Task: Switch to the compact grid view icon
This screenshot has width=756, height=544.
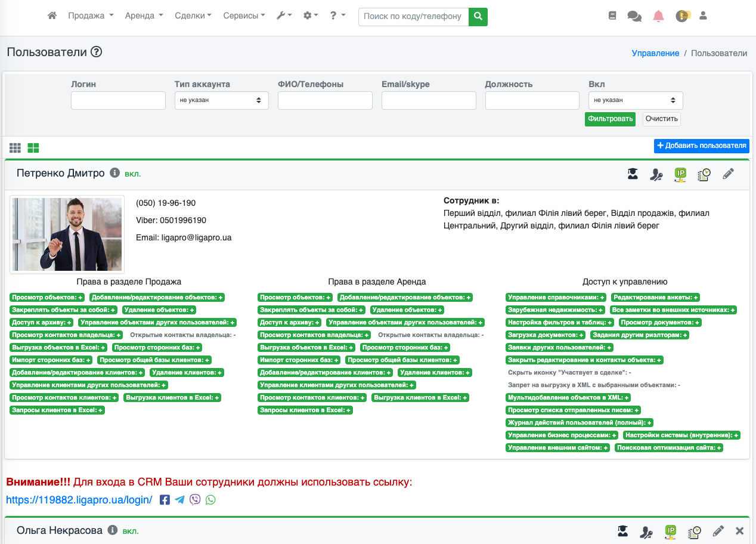Action: coord(16,147)
